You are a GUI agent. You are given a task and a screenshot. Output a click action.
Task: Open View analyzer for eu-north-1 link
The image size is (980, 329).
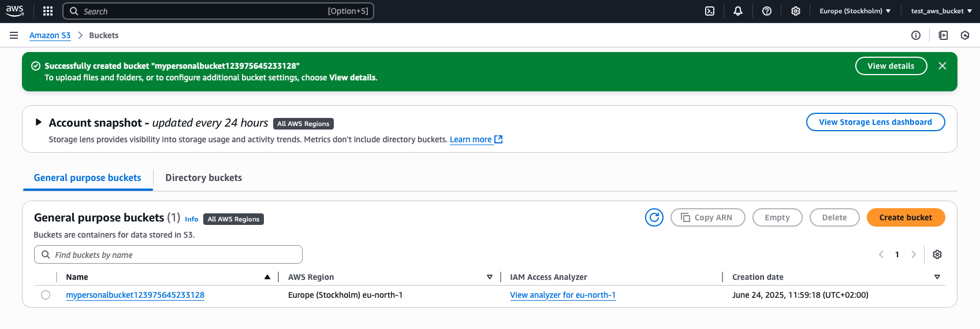coord(563,295)
